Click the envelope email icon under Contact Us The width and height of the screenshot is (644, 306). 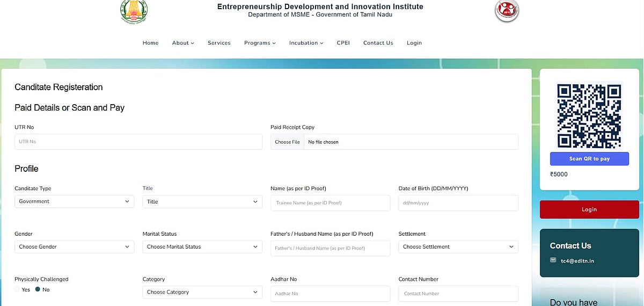(553, 260)
